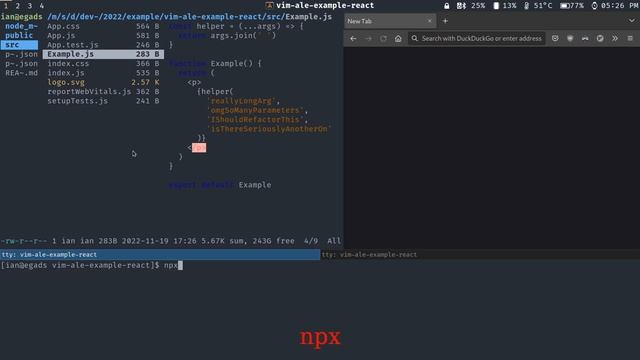Reload the current Firefox page

(383, 38)
